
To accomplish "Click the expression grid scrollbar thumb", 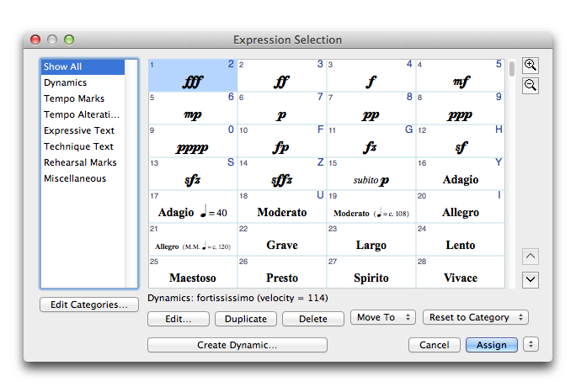I will pos(512,69).
